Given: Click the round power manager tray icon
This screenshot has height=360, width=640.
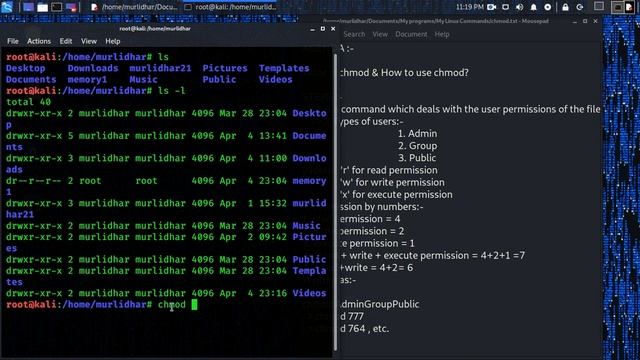Looking at the screenshot, I should pos(548,7).
